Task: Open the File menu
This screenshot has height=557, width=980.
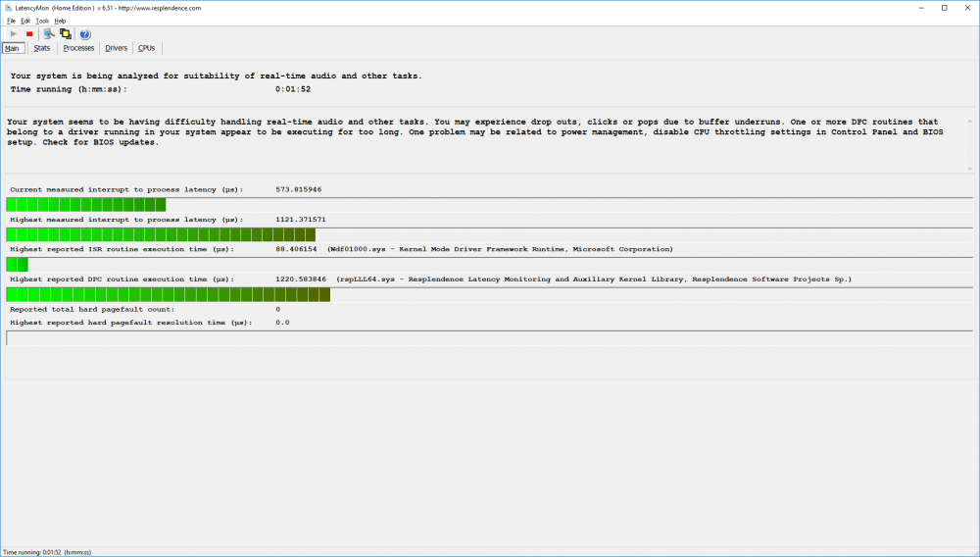Action: [x=11, y=21]
